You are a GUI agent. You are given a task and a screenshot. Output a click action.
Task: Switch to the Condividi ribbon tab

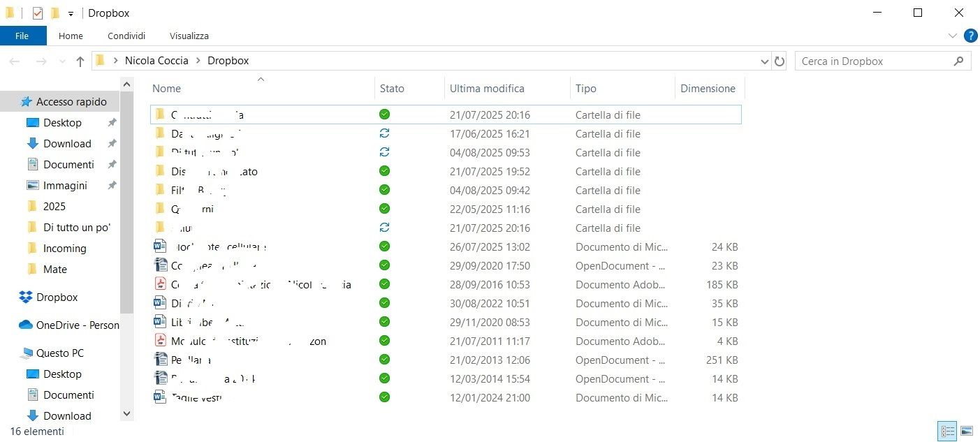(126, 36)
